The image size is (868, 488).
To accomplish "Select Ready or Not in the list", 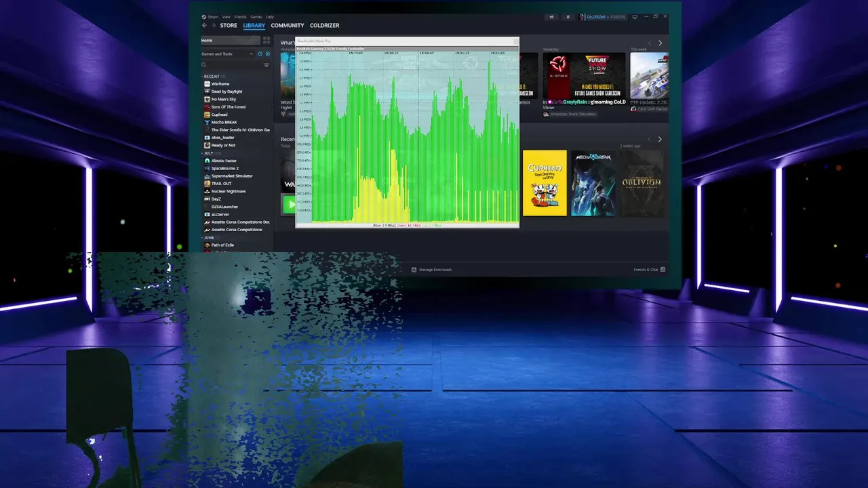I will point(223,145).
